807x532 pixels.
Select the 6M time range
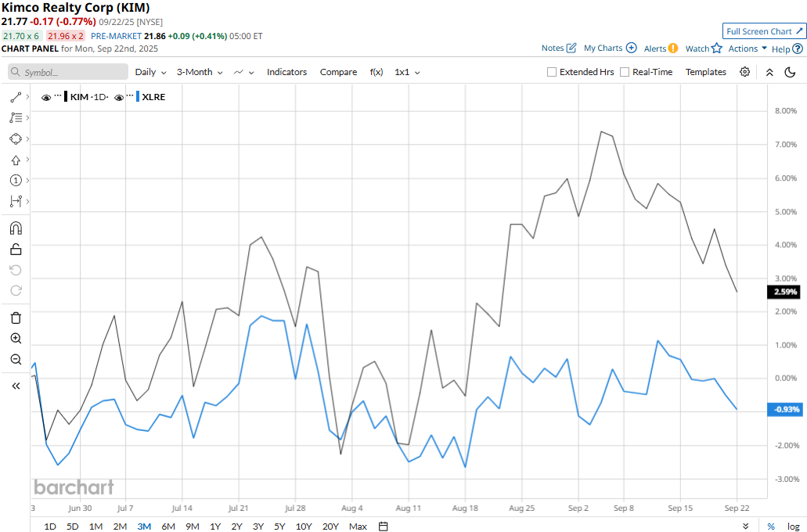168,527
